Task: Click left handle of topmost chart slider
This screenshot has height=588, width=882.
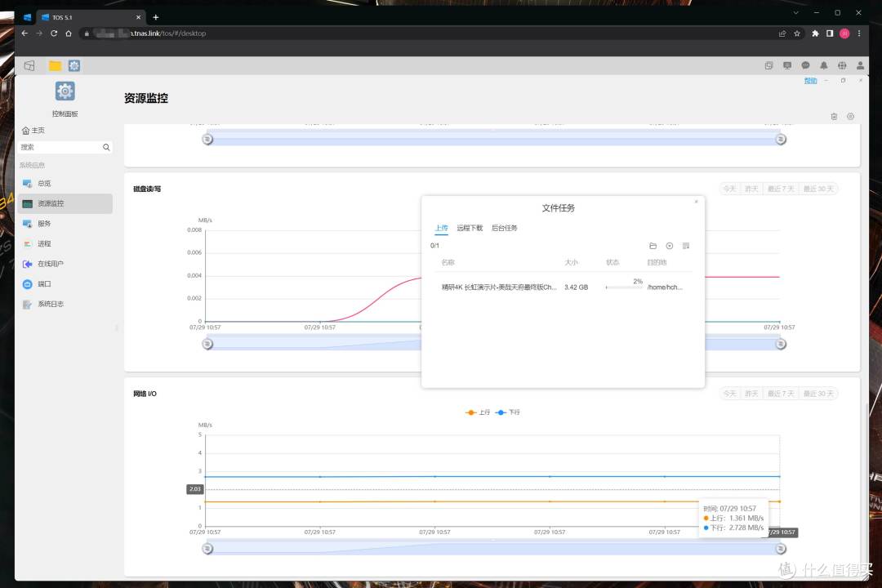Action: (207, 139)
